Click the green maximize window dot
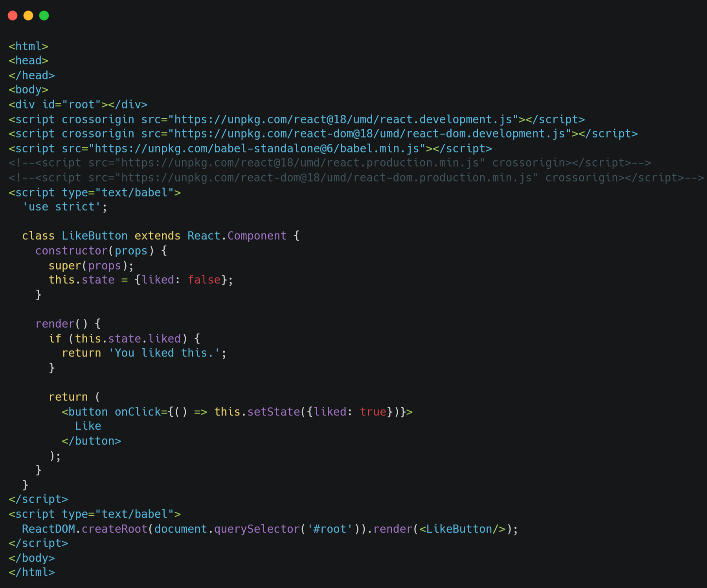 [44, 15]
